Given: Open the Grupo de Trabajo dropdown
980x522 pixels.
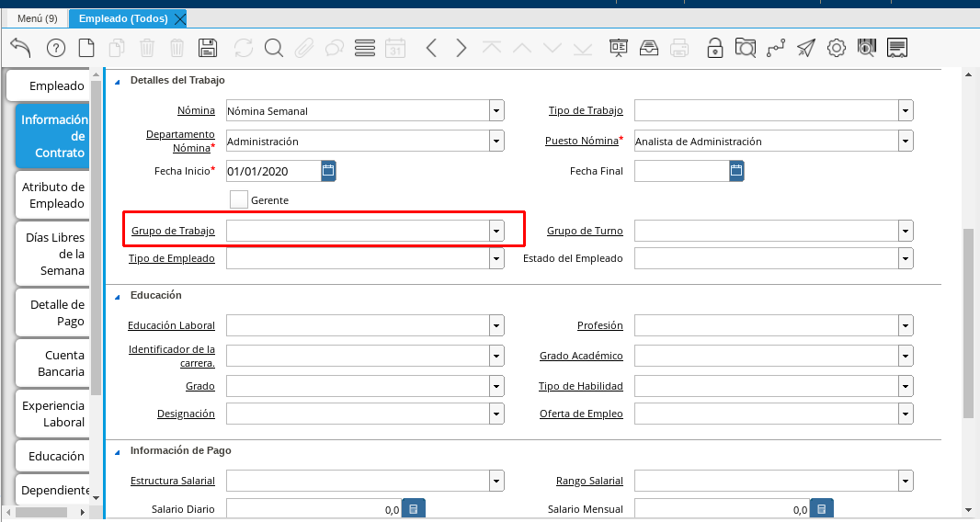Looking at the screenshot, I should (496, 231).
